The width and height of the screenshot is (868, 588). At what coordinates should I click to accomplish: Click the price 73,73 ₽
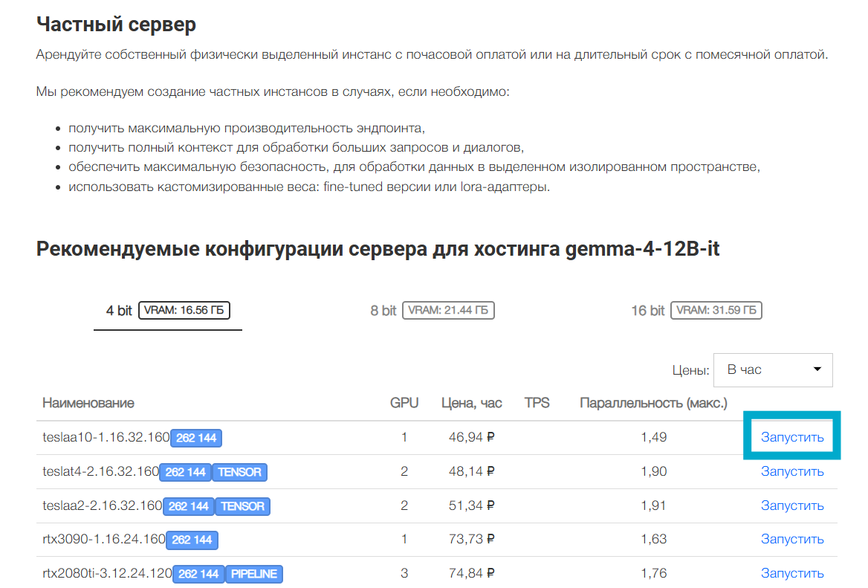(472, 539)
